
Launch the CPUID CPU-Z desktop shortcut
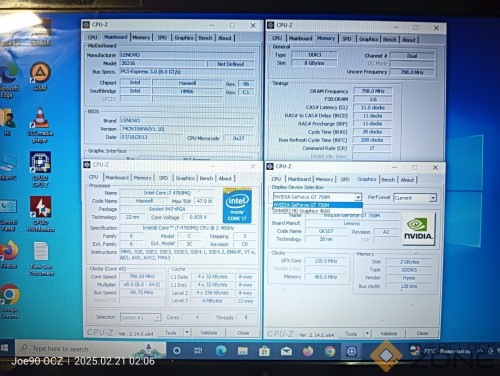(x=40, y=170)
